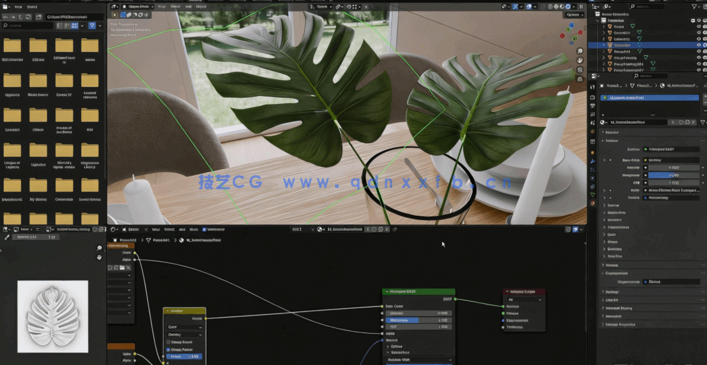Adjust Roughness slider on Principled BSDF node

pyautogui.click(x=418, y=320)
